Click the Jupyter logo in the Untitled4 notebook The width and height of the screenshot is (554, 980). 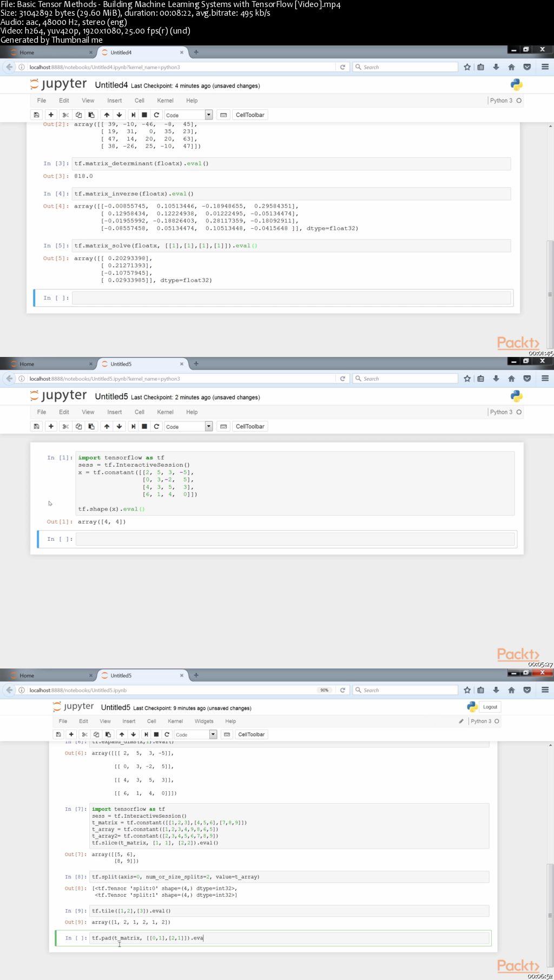[x=58, y=84]
